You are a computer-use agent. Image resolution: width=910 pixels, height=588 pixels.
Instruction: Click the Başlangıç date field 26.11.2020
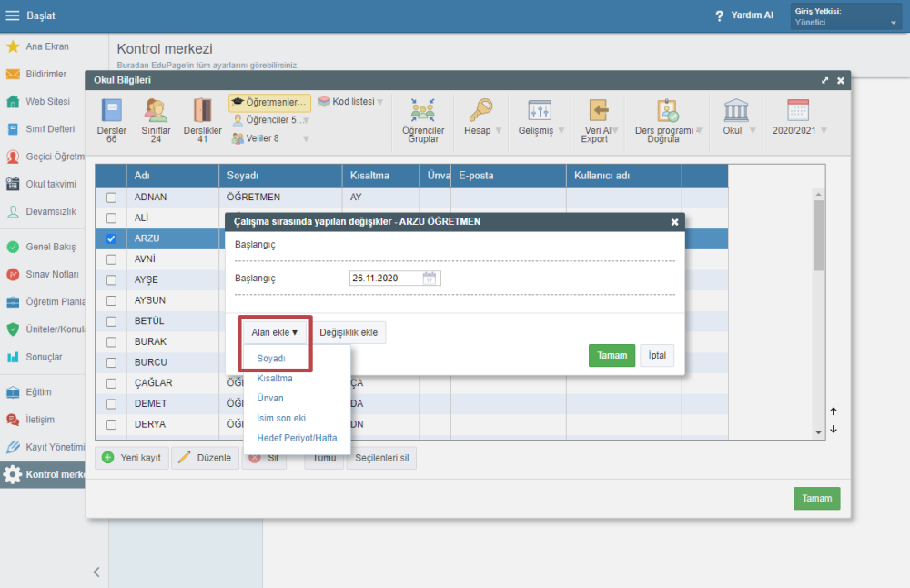click(x=395, y=278)
